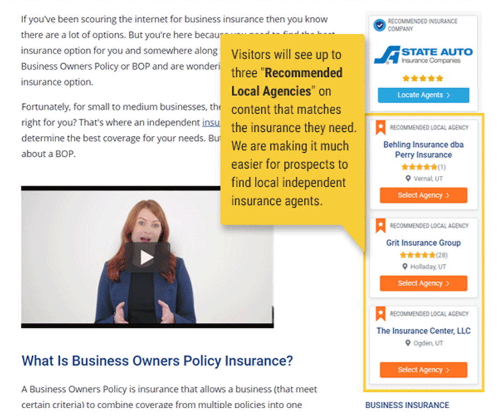This screenshot has height=420, width=504.
Task: Open Behling Insurance dba Perry Insurance link
Action: [x=423, y=150]
